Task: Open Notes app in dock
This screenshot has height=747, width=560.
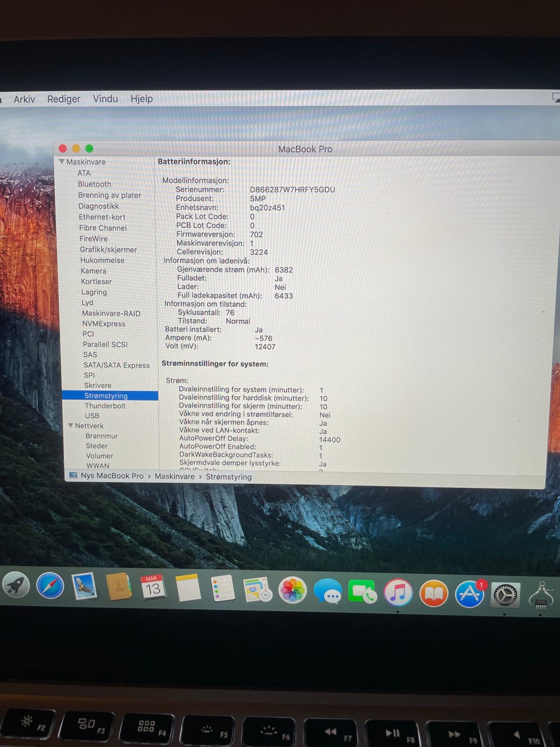Action: (188, 588)
